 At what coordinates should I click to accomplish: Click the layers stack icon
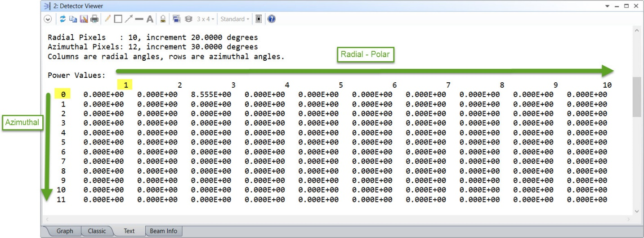[188, 19]
